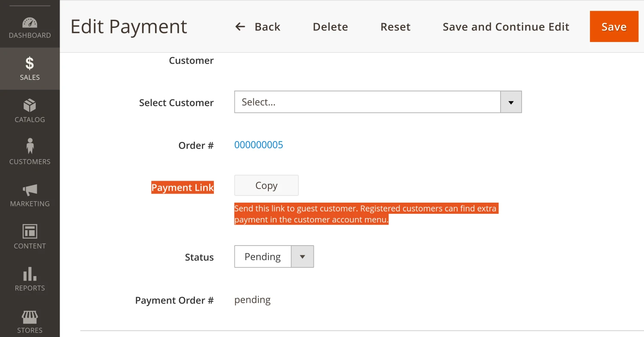Click the Edit Payment page title
644x337 pixels.
pos(129,27)
